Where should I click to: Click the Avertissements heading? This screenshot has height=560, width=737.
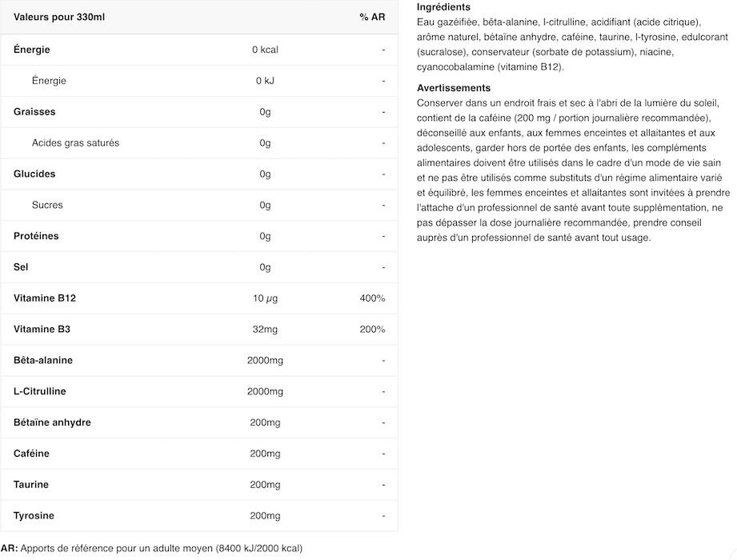point(454,88)
